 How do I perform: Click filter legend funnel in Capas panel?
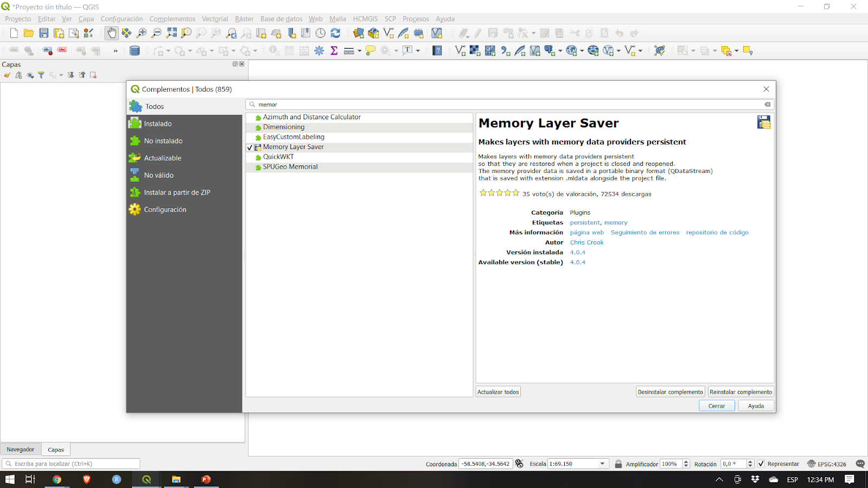click(41, 75)
